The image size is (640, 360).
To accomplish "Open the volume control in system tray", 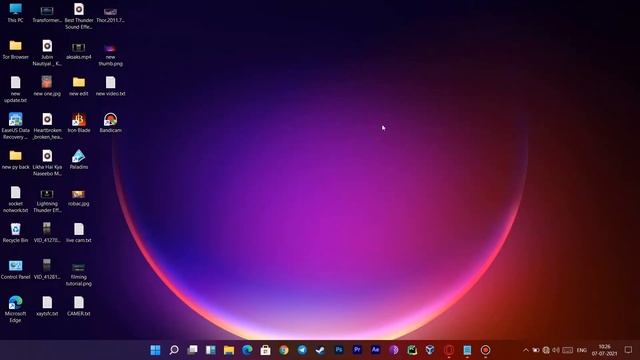I will click(556, 350).
